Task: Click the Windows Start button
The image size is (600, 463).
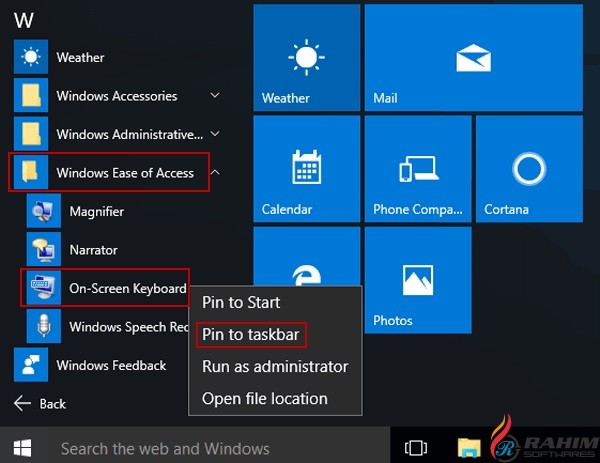Action: 23,448
